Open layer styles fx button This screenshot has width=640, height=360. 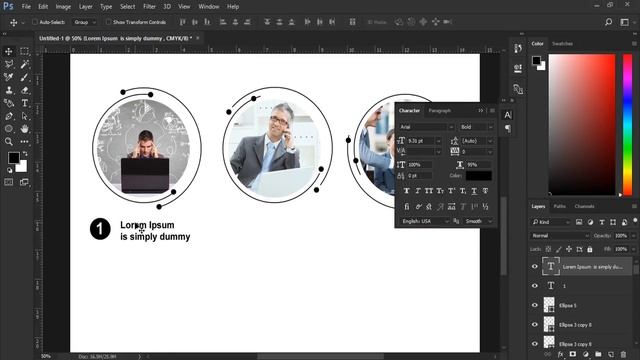[x=561, y=354]
